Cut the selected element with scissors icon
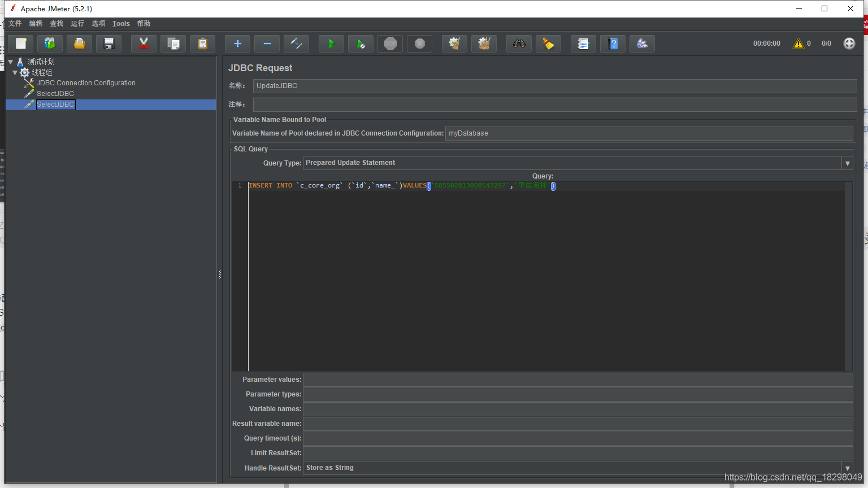Screen dimensions: 868x488 (x=144, y=43)
